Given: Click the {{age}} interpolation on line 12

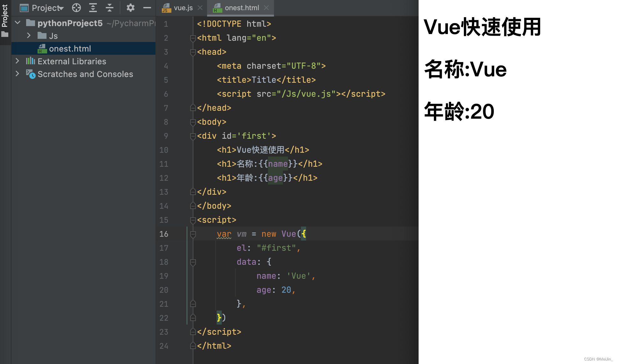Looking at the screenshot, I should point(276,178).
